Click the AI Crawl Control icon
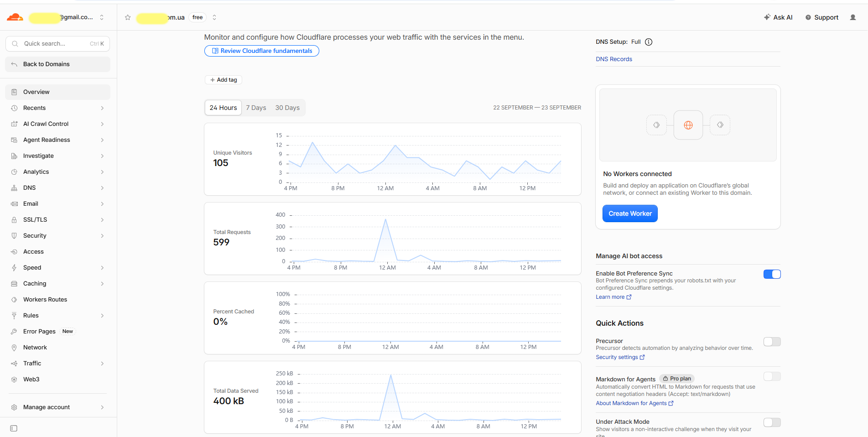 click(x=14, y=124)
